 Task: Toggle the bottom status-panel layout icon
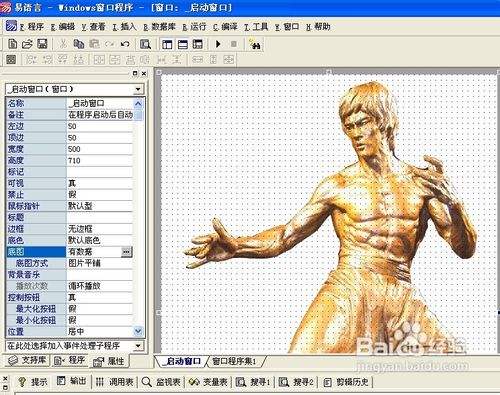tap(182, 44)
